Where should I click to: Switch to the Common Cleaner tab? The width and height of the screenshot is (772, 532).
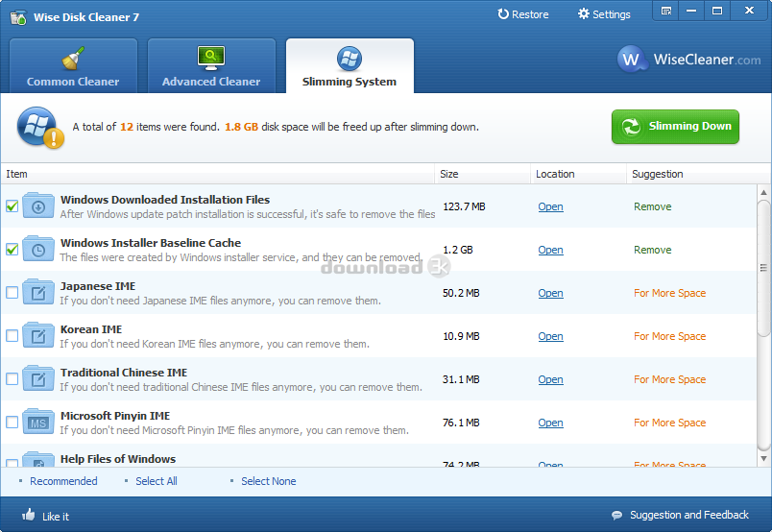tap(73, 65)
